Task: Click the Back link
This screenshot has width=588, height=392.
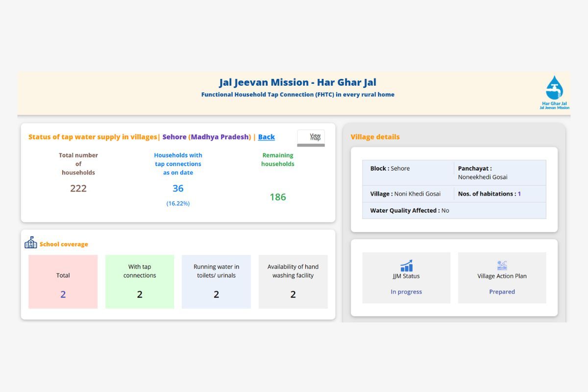Action: [266, 137]
